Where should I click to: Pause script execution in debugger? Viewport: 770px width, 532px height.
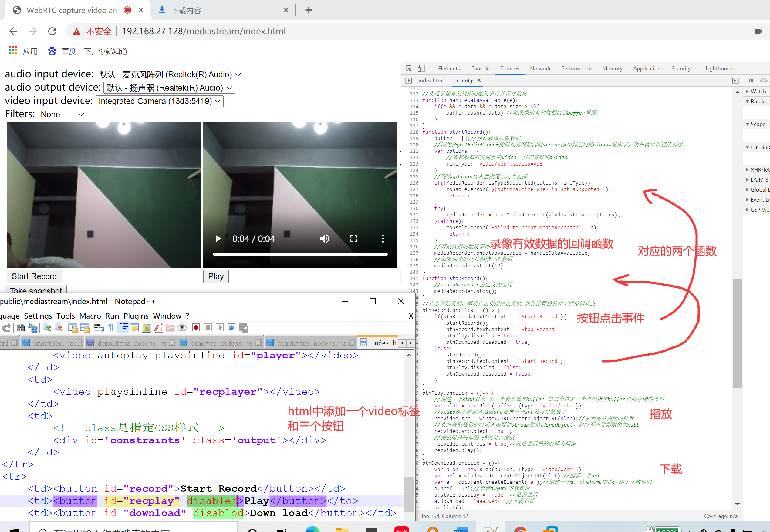point(751,80)
